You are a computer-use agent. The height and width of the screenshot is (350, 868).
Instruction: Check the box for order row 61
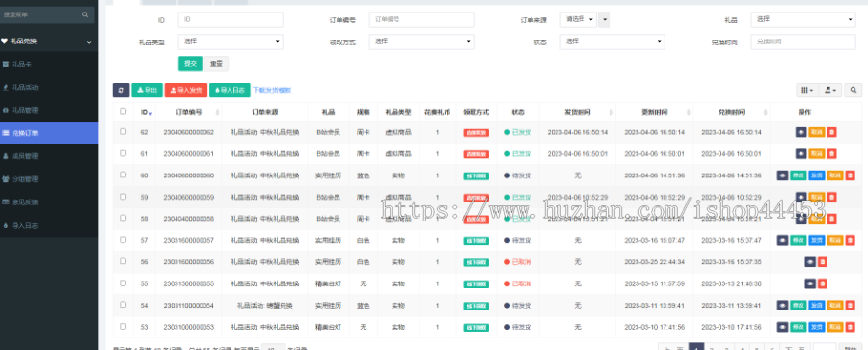pyautogui.click(x=122, y=153)
